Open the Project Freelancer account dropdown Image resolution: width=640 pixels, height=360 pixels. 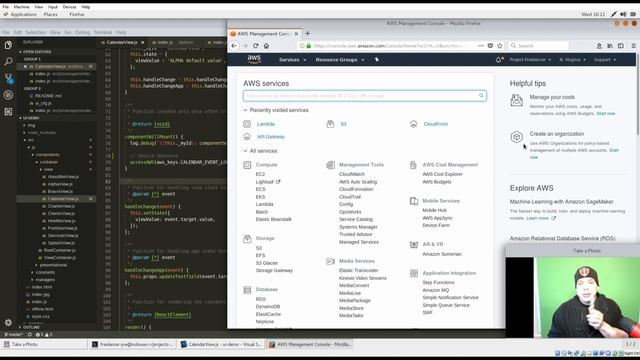pos(530,60)
